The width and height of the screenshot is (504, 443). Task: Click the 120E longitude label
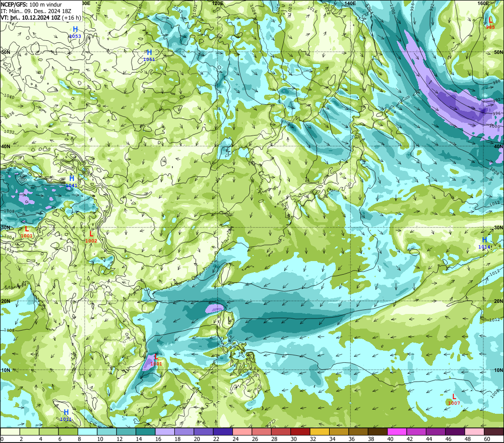(218, 3)
